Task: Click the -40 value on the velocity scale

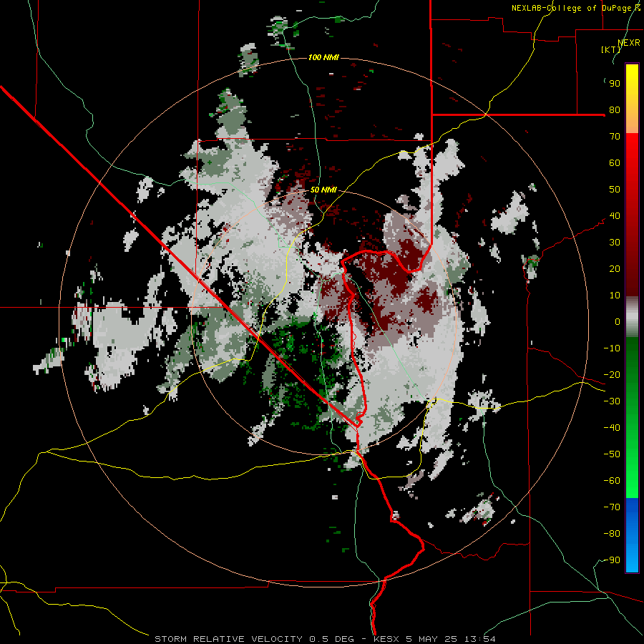Action: [612, 428]
